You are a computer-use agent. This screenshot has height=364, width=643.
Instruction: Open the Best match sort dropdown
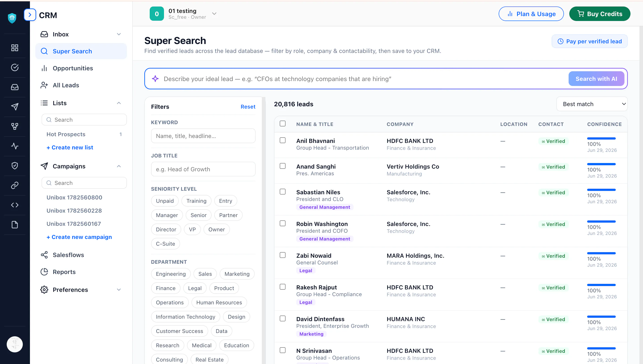[592, 104]
